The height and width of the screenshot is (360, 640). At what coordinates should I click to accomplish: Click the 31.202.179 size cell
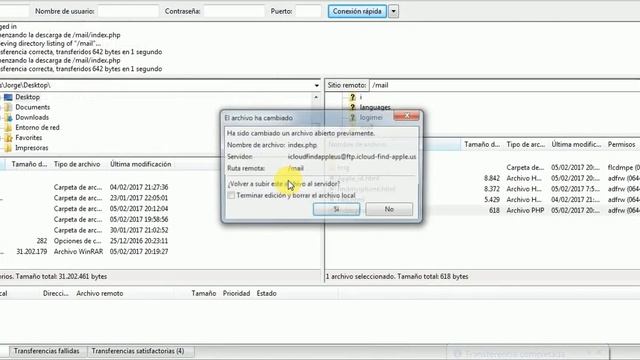point(32,251)
